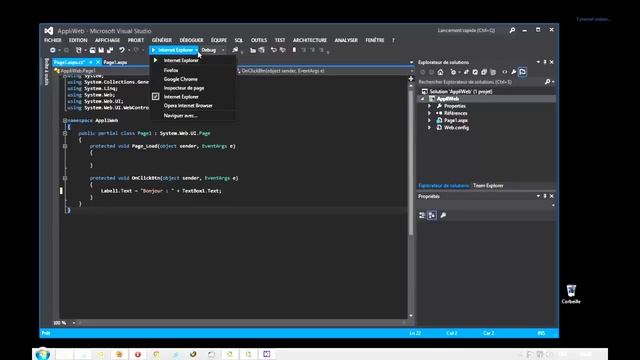Collapse the namespace AppliWeb code block
This screenshot has width=640, height=360.
(65, 120)
